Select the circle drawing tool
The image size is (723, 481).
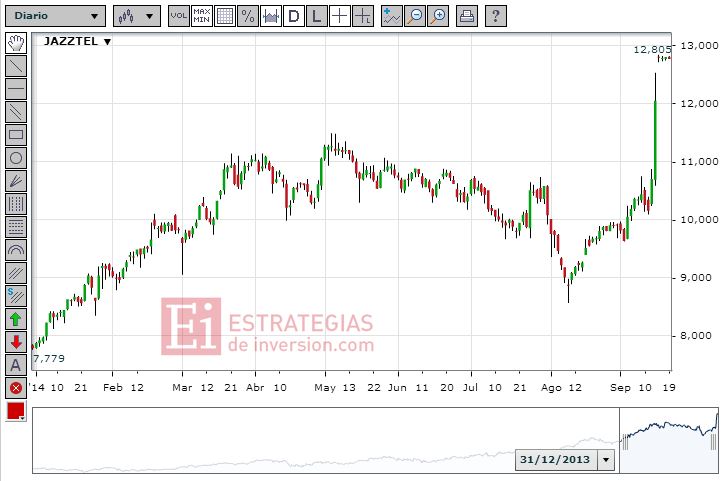click(16, 158)
